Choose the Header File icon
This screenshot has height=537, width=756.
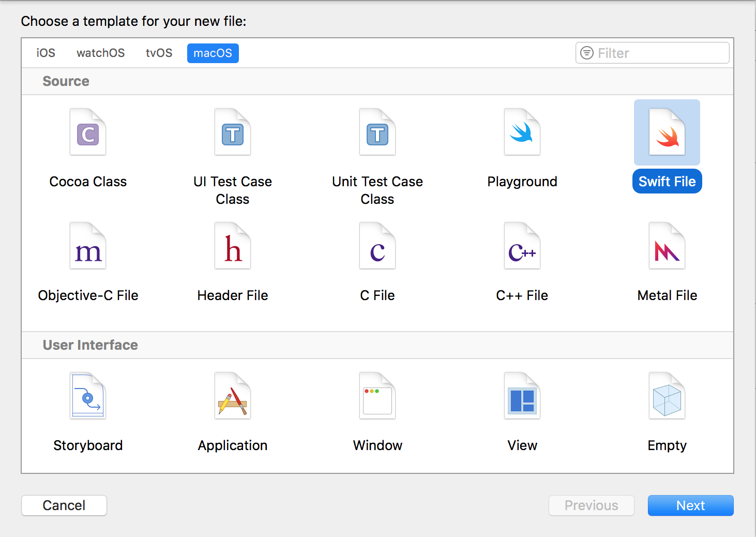[x=233, y=246]
